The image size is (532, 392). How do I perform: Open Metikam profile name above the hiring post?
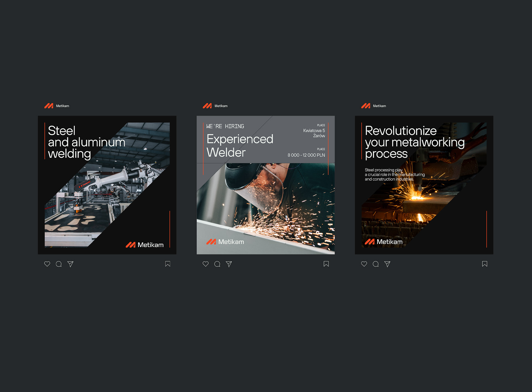coord(221,106)
